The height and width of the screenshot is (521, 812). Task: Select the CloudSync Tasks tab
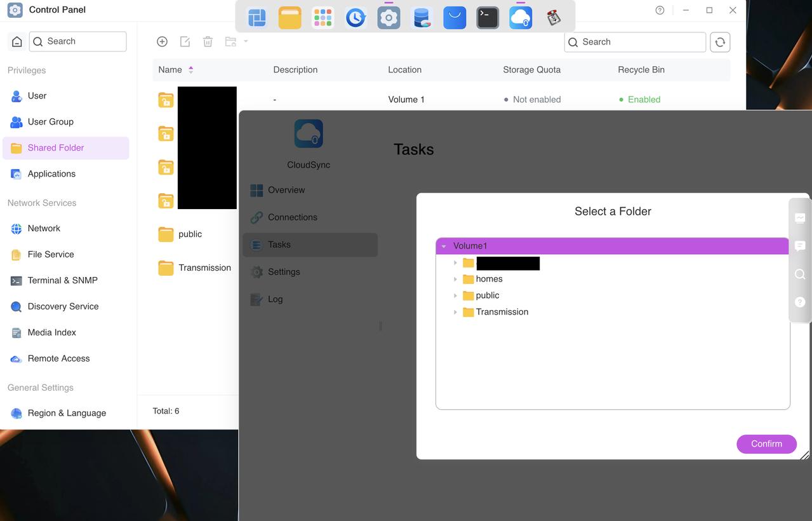pyautogui.click(x=310, y=245)
